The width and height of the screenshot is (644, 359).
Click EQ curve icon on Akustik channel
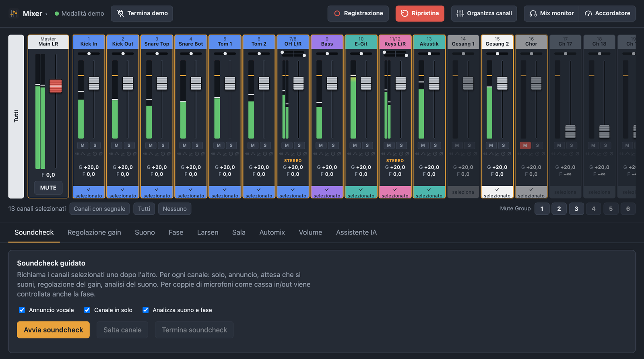(423, 154)
